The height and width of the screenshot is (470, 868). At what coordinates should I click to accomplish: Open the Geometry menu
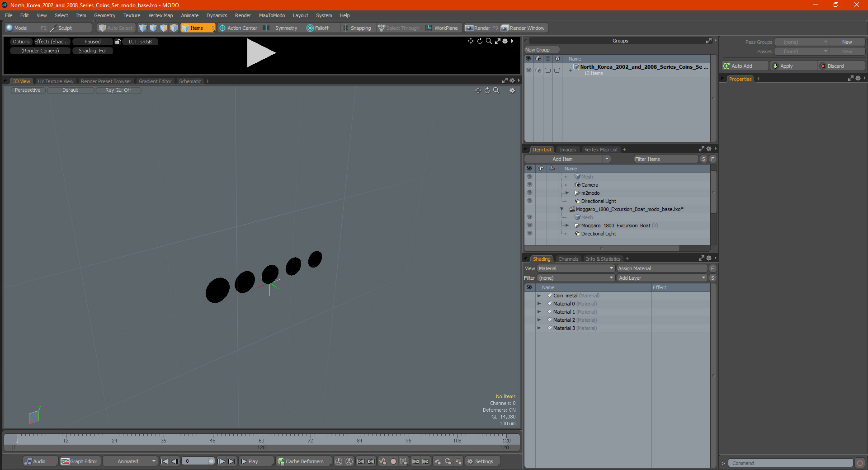point(104,15)
